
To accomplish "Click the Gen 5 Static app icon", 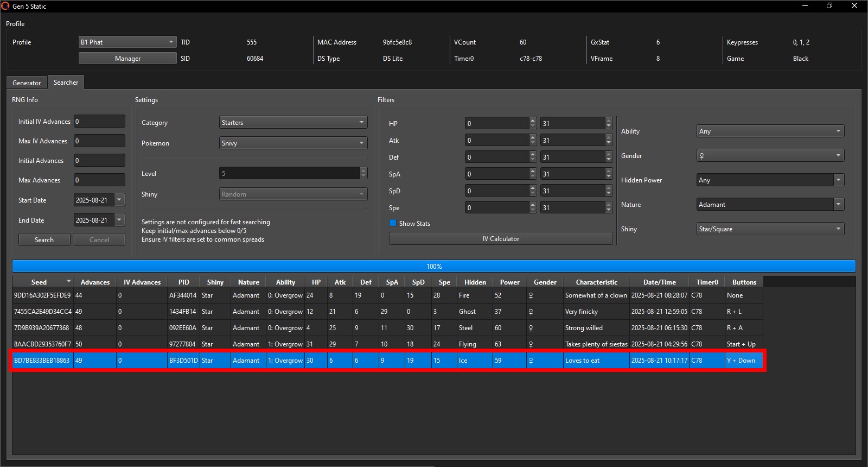I will 5,6.
